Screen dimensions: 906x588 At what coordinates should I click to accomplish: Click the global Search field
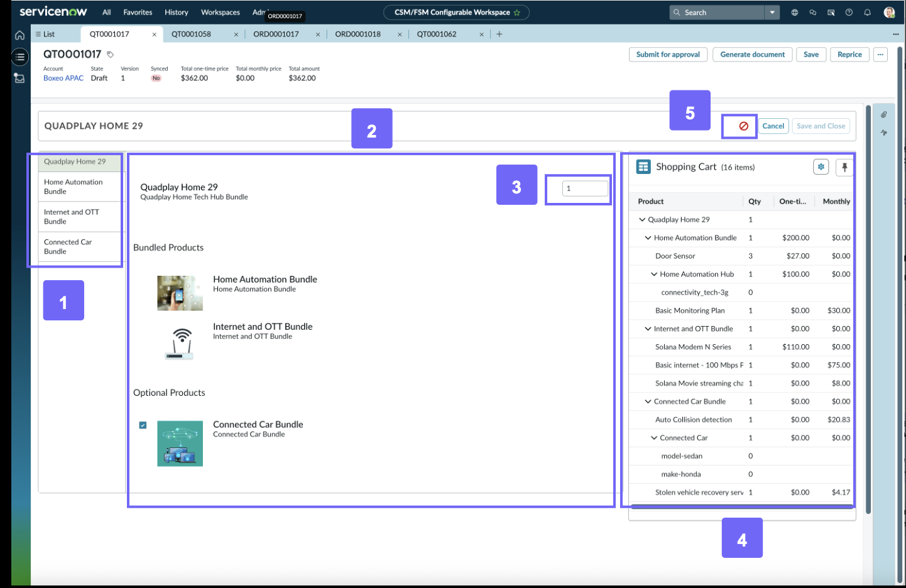pos(717,13)
